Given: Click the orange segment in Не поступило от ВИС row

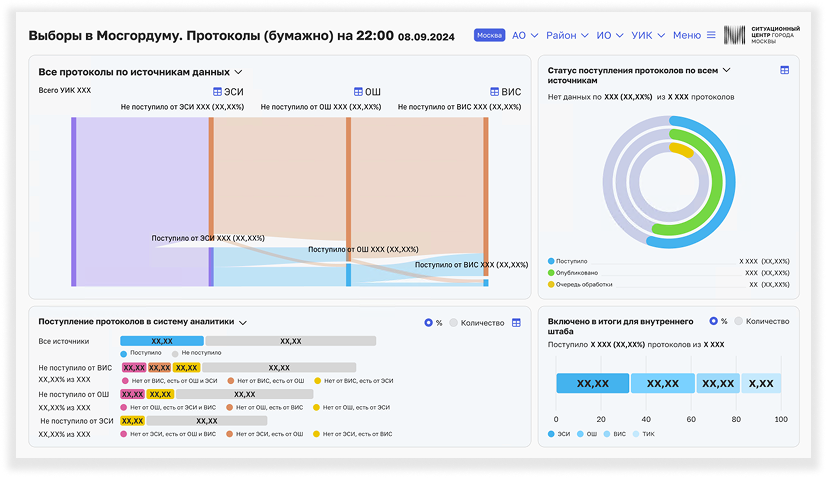Looking at the screenshot, I should [x=159, y=368].
